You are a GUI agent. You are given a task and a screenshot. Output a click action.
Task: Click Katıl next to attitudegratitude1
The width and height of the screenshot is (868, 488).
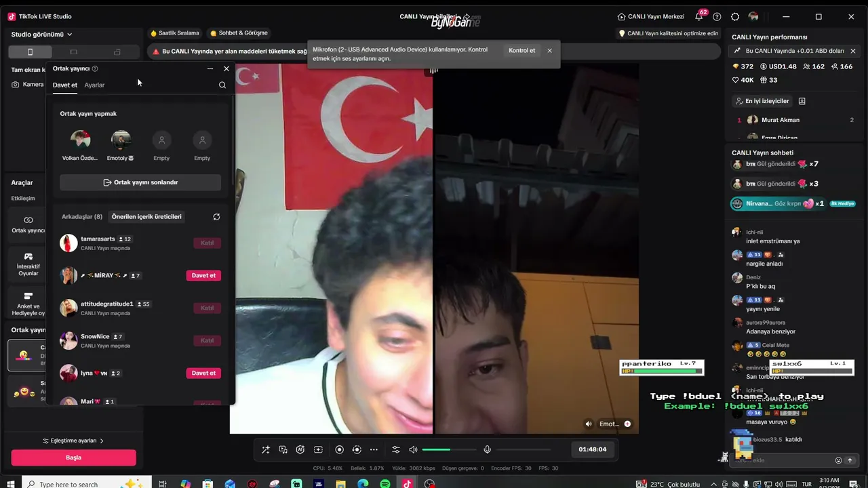point(208,308)
